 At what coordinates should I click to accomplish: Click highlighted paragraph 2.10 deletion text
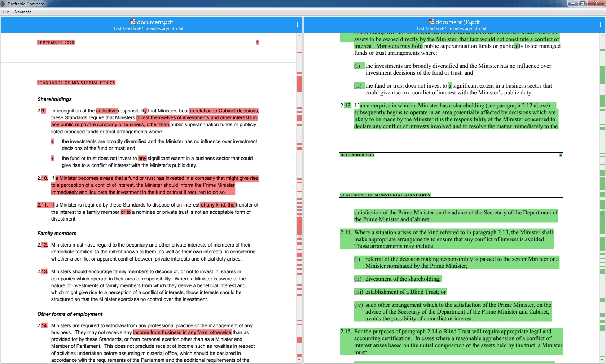154,185
